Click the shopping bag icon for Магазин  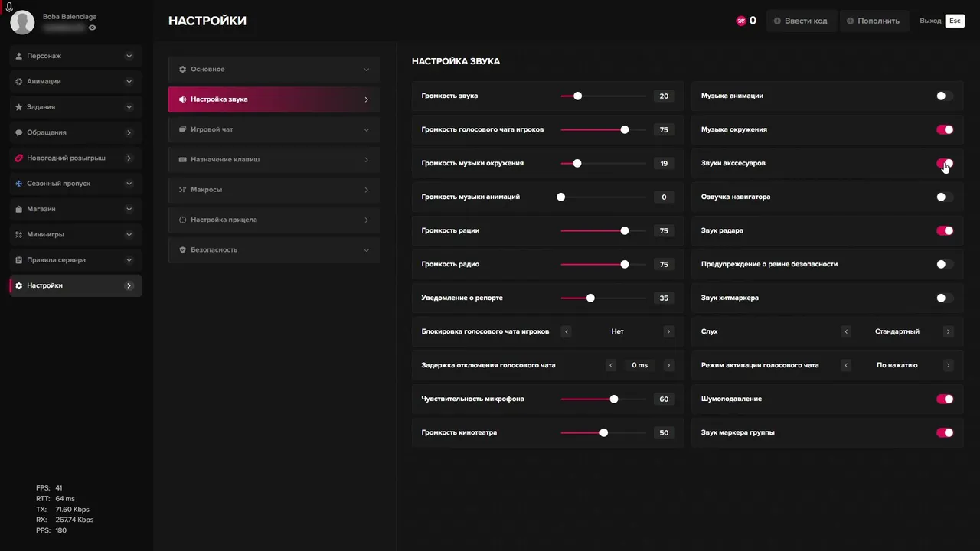tap(19, 209)
